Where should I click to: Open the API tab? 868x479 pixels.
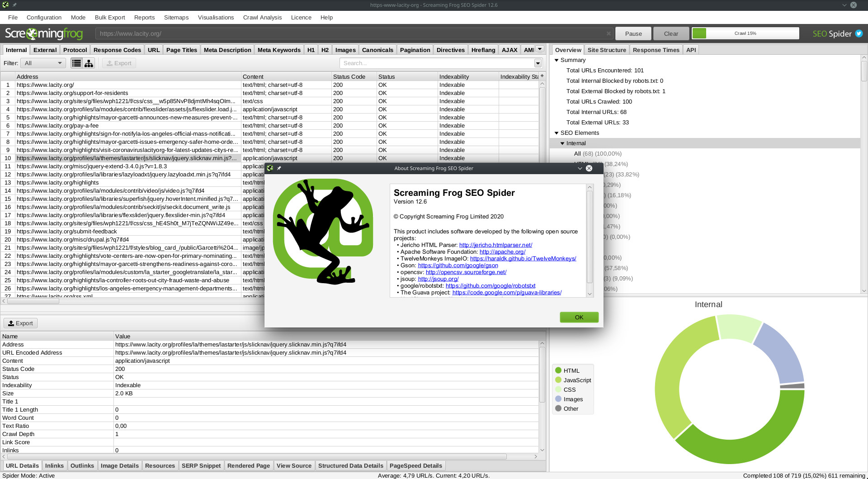(691, 50)
